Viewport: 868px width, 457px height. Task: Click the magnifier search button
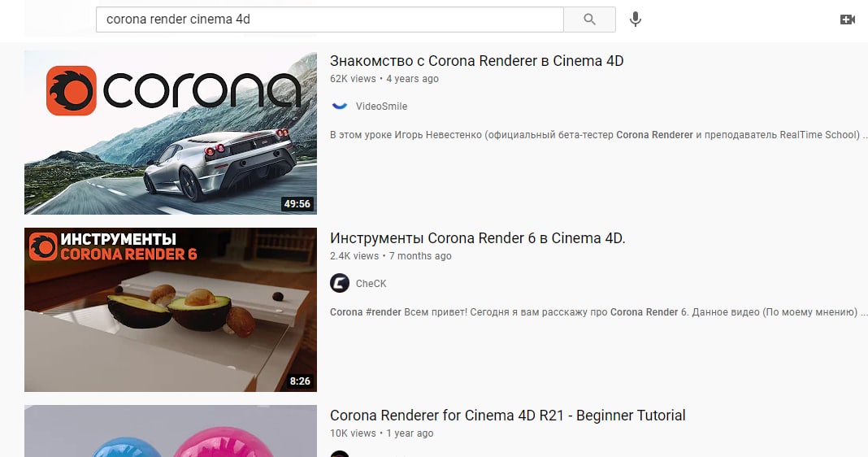click(x=589, y=20)
